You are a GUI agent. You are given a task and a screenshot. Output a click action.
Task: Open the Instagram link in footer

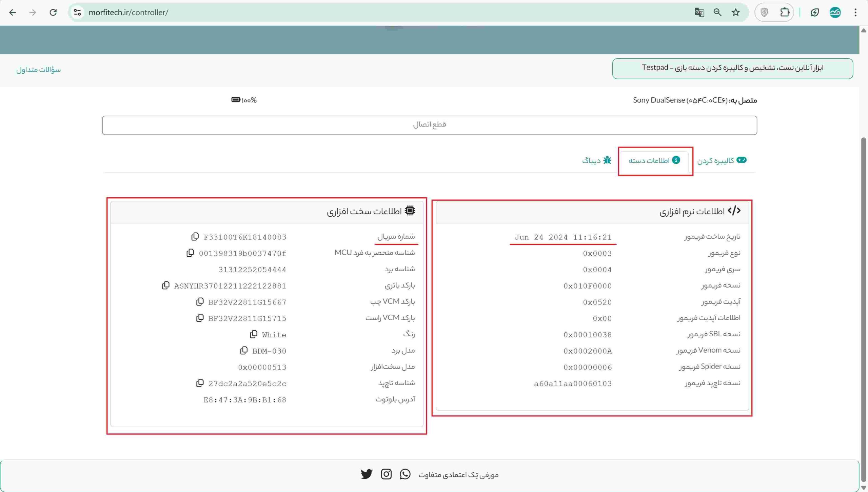[386, 474]
